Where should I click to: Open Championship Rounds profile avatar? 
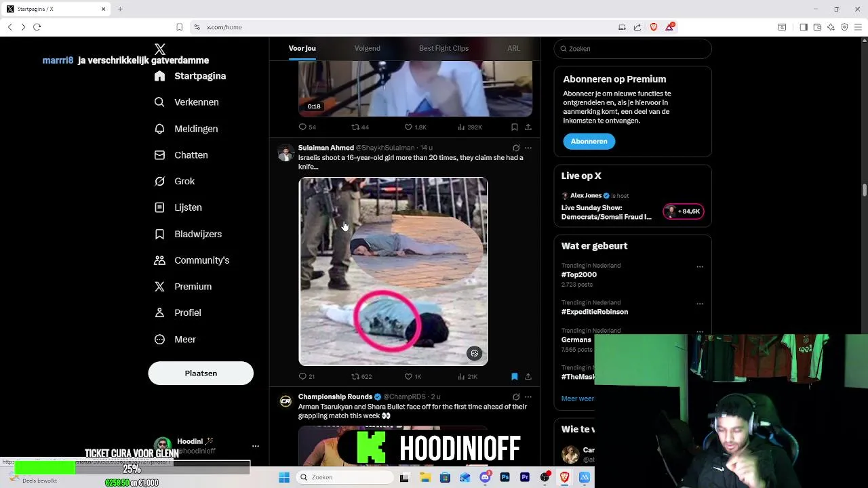point(285,402)
